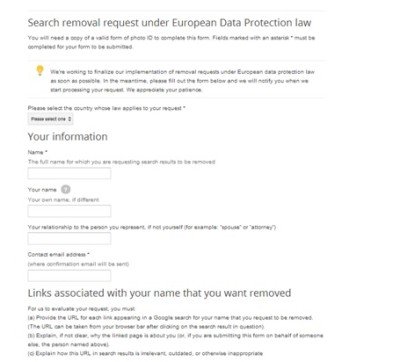Select the relationship to person text field
The height and width of the screenshot is (362, 400).
pyautogui.click(x=69, y=239)
